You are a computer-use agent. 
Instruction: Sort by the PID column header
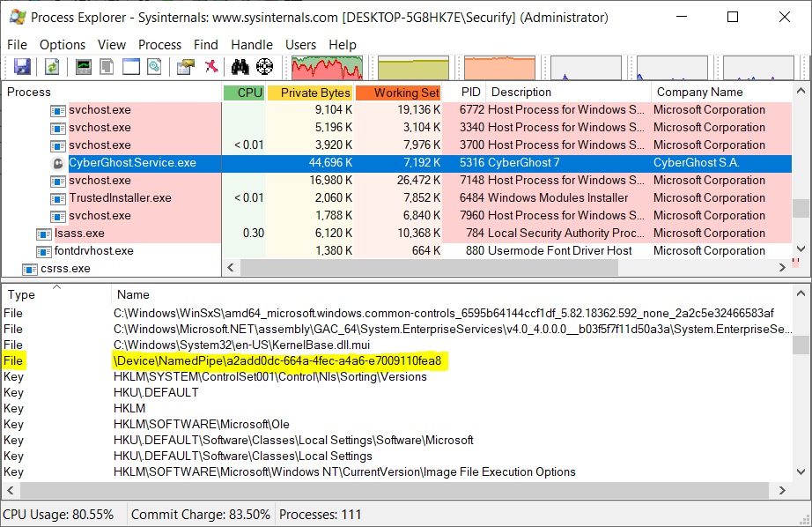click(464, 93)
